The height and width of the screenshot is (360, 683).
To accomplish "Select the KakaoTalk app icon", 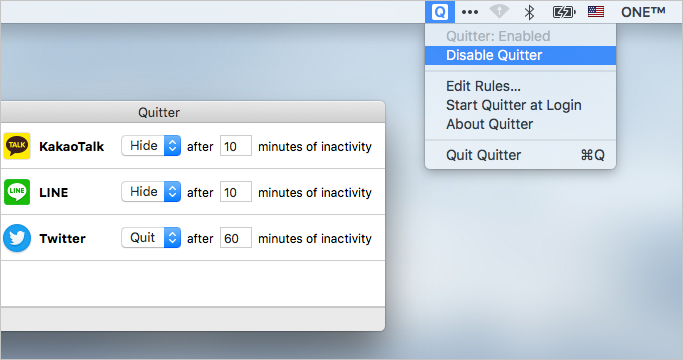I will click(17, 146).
